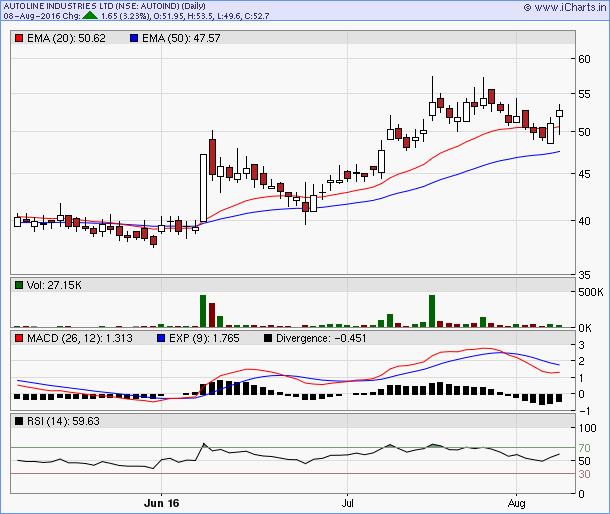Click the 'RSI (14): 59.63' label

[63, 421]
